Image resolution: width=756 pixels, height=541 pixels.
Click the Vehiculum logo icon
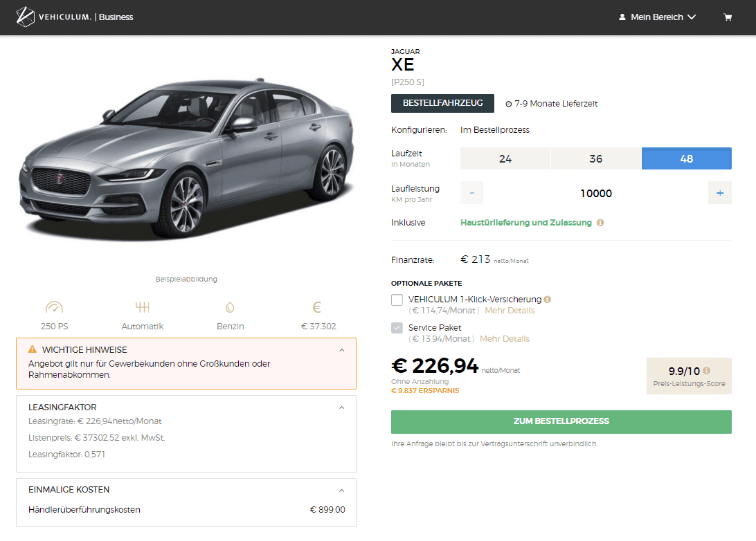pos(25,17)
